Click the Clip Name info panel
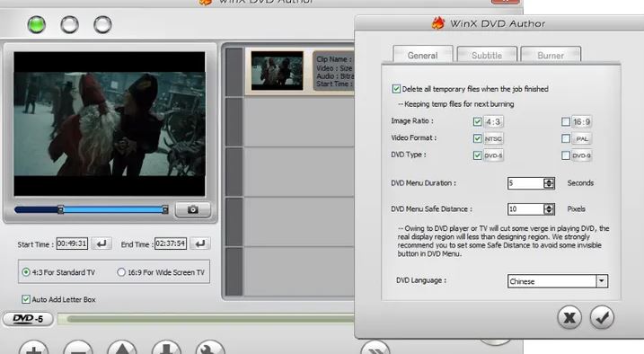Screen dimensions: 644x354 click(x=333, y=72)
